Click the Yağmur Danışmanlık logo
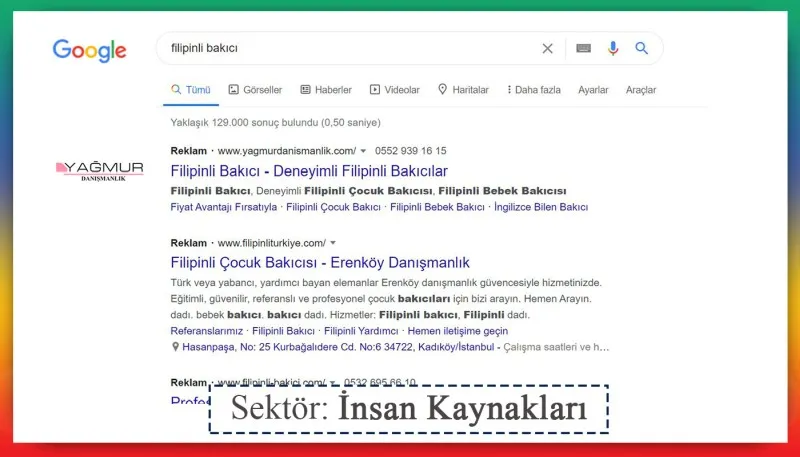This screenshot has height=457, width=800. pos(99,171)
